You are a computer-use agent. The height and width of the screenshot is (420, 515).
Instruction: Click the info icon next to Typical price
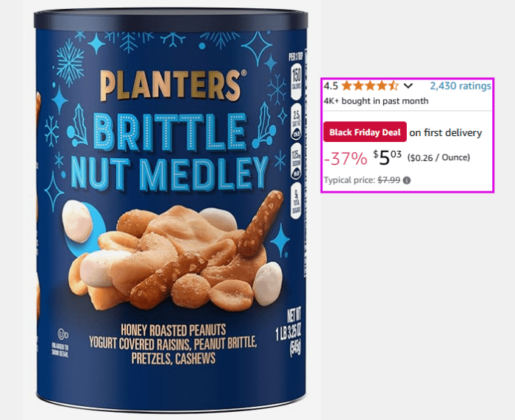(x=407, y=180)
